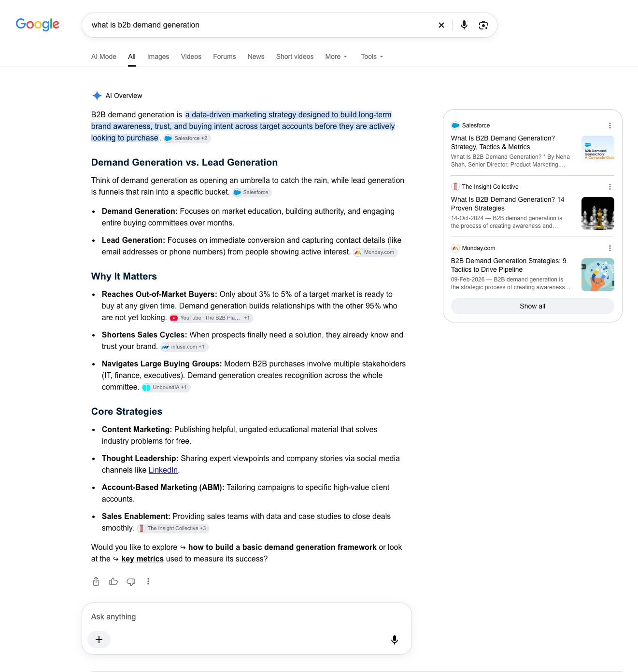The height and width of the screenshot is (672, 638).
Task: Open the options menu for The Insight Collective card
Action: coord(610,187)
